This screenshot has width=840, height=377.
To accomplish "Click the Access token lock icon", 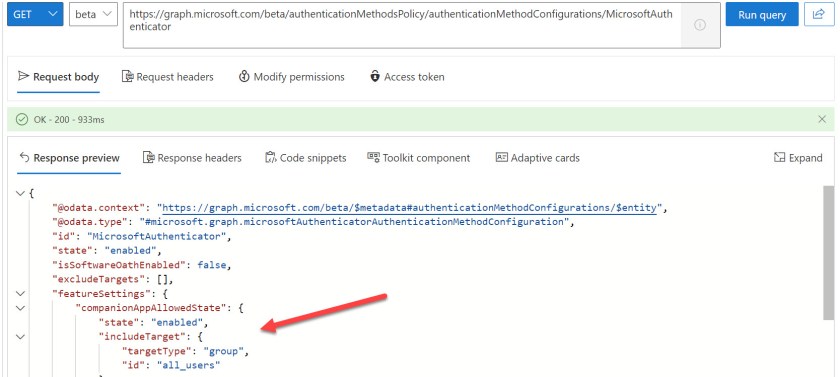I will (375, 77).
